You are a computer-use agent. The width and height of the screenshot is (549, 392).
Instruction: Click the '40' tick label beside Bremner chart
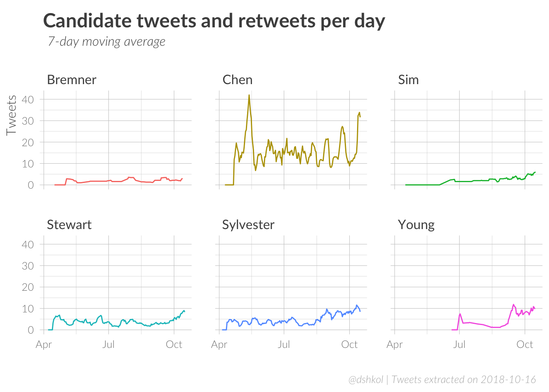[x=28, y=99]
